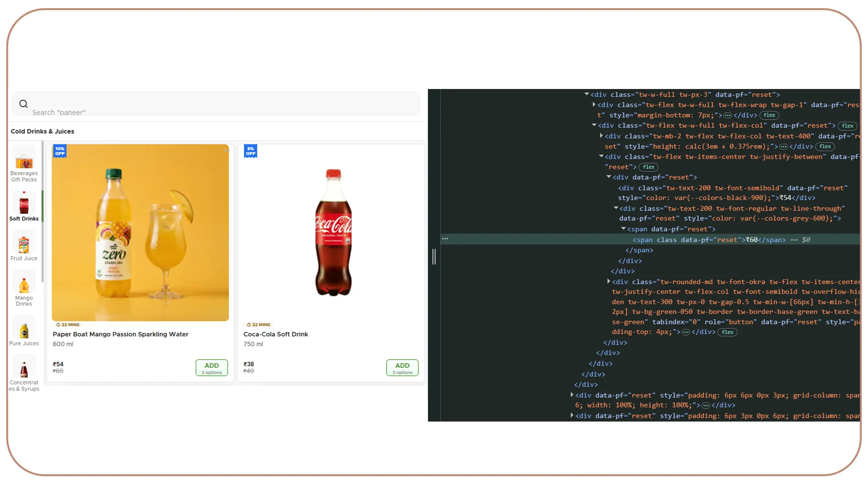Click the 22 MINS label on Paper Boat card
868x484 pixels.
[68, 325]
